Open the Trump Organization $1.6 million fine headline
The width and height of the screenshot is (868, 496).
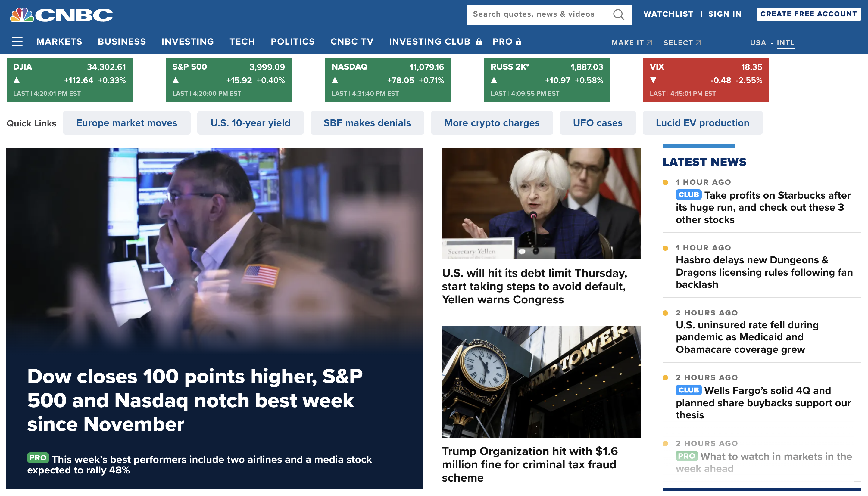coord(530,464)
